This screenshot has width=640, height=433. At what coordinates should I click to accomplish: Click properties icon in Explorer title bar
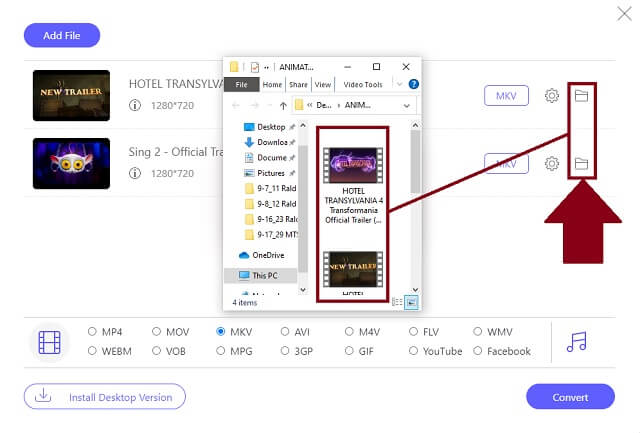pos(255,67)
